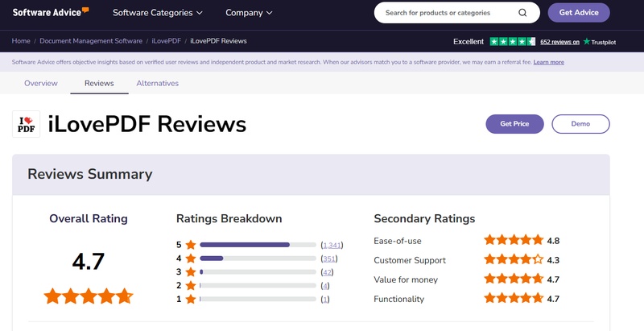Expand the Company menu
The image size is (644, 331).
pyautogui.click(x=249, y=13)
